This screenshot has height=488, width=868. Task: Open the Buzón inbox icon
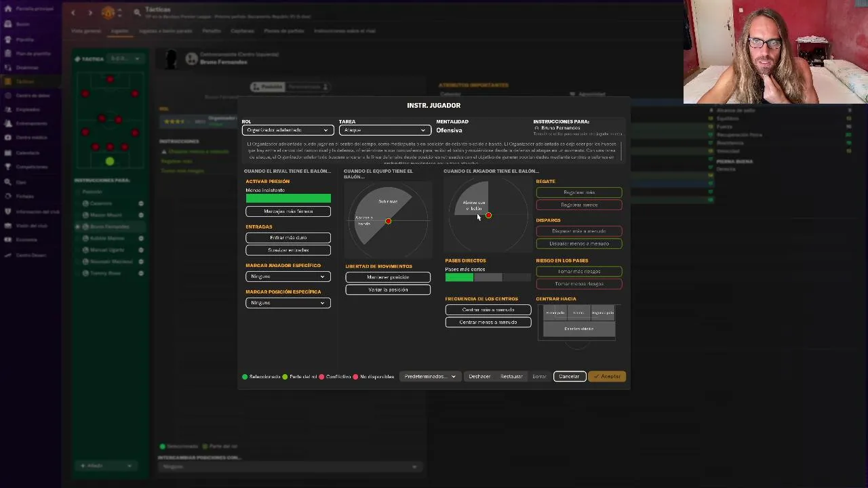[x=7, y=24]
